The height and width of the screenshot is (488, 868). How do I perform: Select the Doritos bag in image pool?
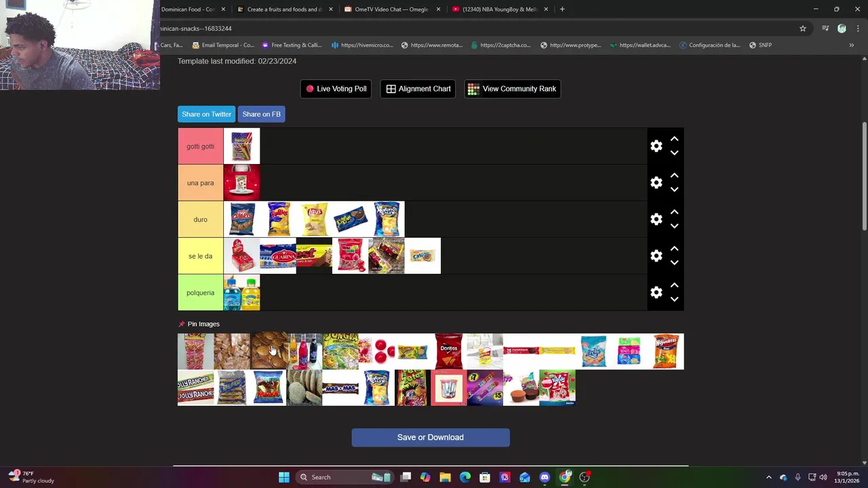[x=449, y=351]
